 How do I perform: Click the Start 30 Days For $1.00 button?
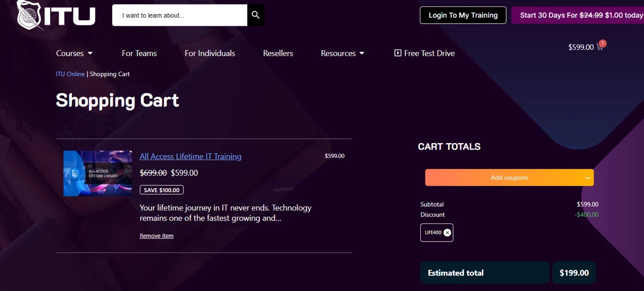pyautogui.click(x=577, y=15)
